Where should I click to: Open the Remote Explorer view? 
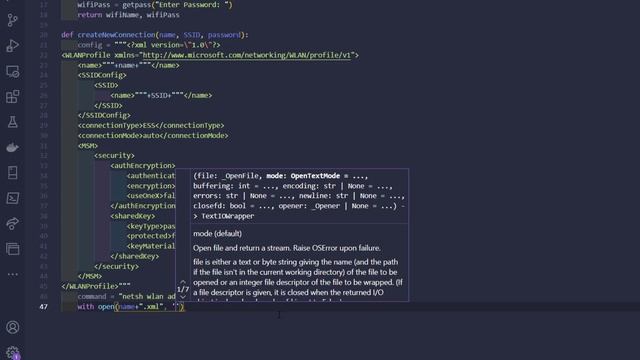[12, 71]
